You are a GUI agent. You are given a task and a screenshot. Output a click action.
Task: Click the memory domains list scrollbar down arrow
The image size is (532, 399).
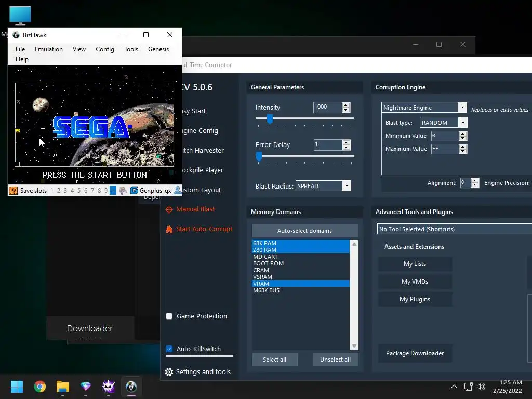pyautogui.click(x=354, y=346)
